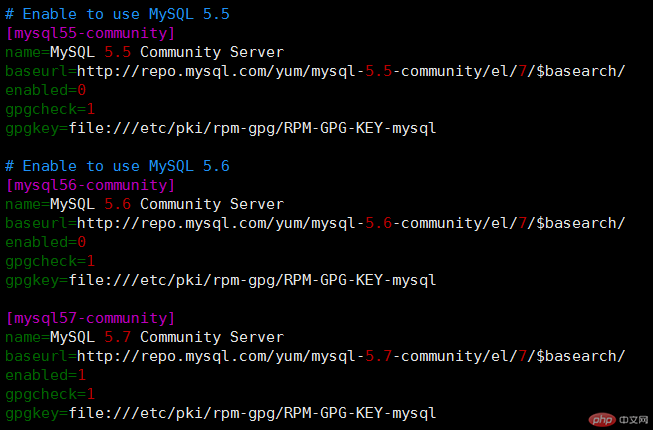Click the baseurl line containing mysql-5.5-community
Viewport: 653px width, 430px height.
point(315,71)
